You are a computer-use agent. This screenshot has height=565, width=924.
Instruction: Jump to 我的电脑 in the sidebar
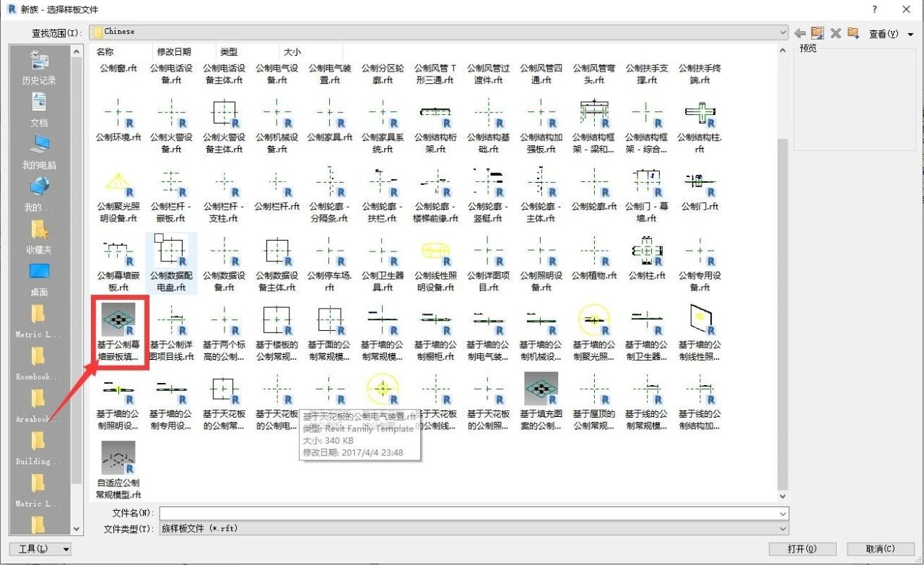[39, 152]
